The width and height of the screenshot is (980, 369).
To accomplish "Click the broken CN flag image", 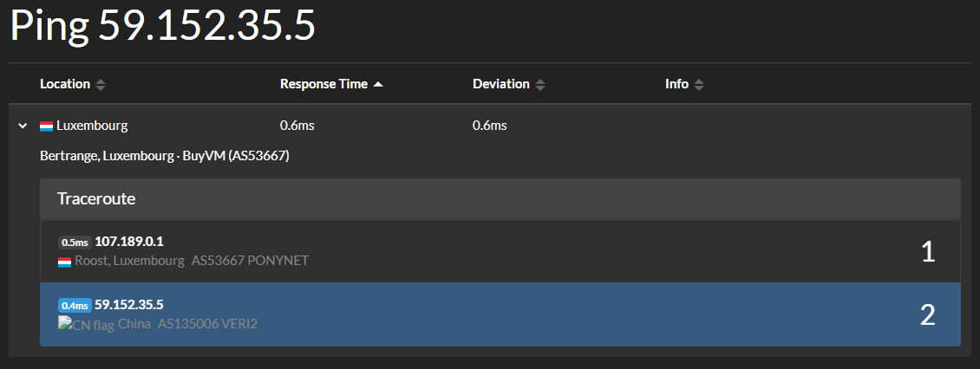I will point(86,324).
